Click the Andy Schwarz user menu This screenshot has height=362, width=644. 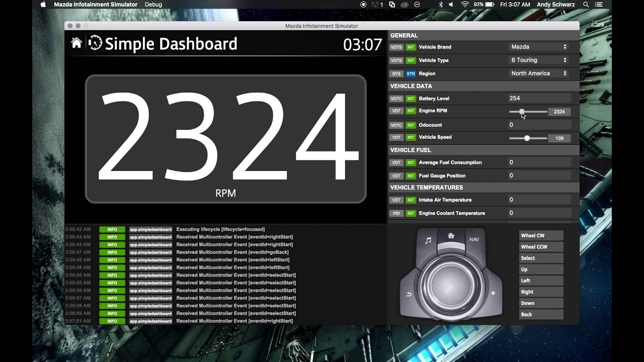(x=554, y=5)
